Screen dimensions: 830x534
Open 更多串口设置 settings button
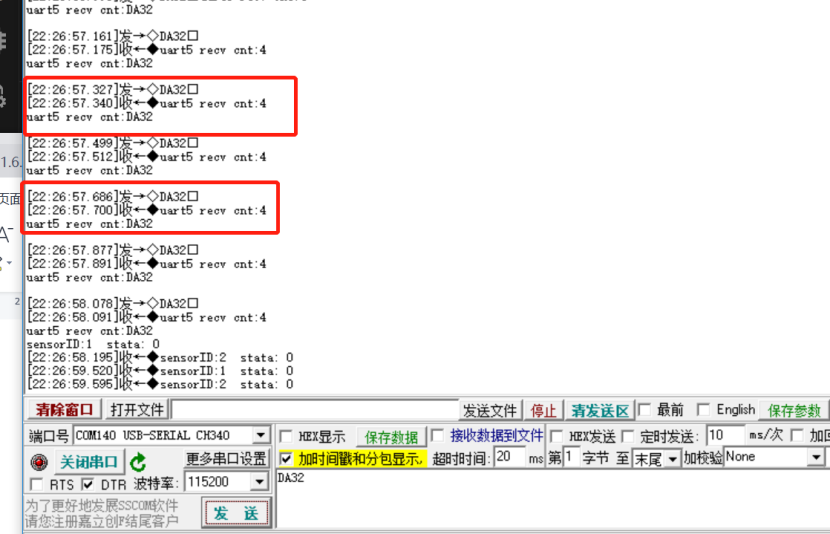[226, 459]
